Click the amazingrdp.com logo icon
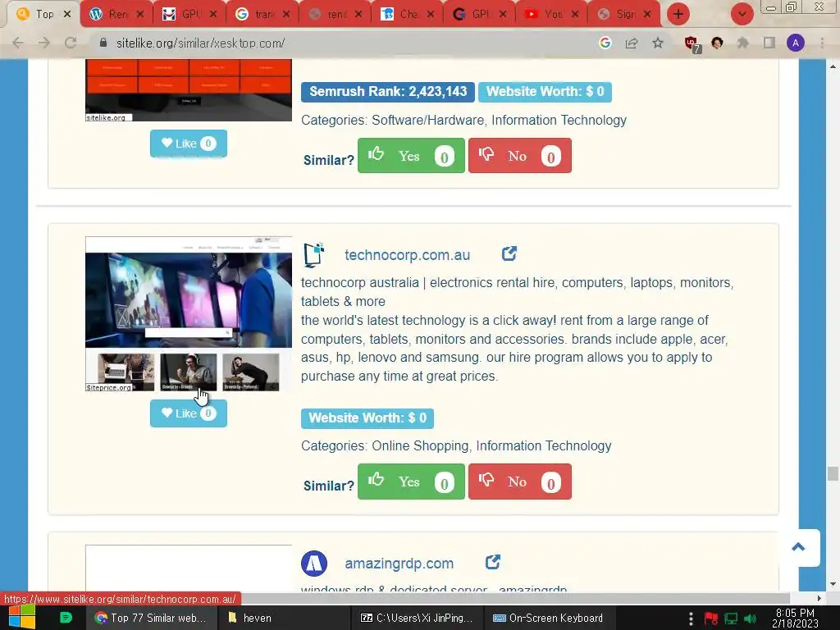 [x=314, y=563]
